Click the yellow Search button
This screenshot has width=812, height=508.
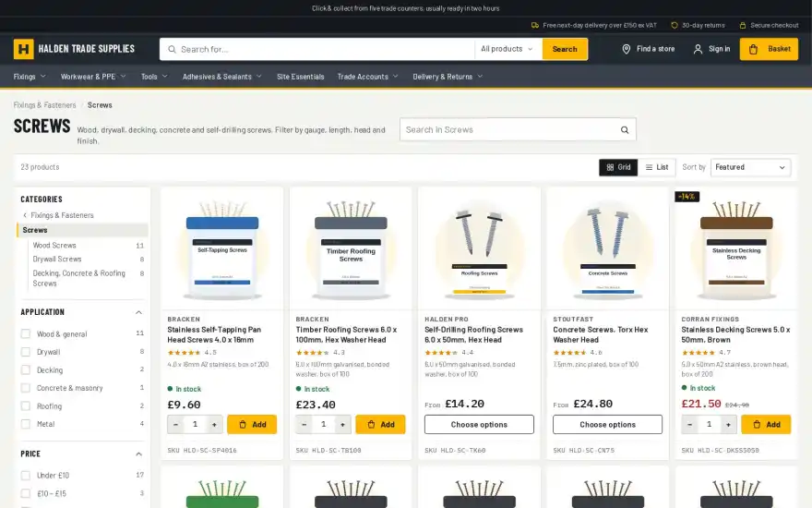tap(565, 49)
